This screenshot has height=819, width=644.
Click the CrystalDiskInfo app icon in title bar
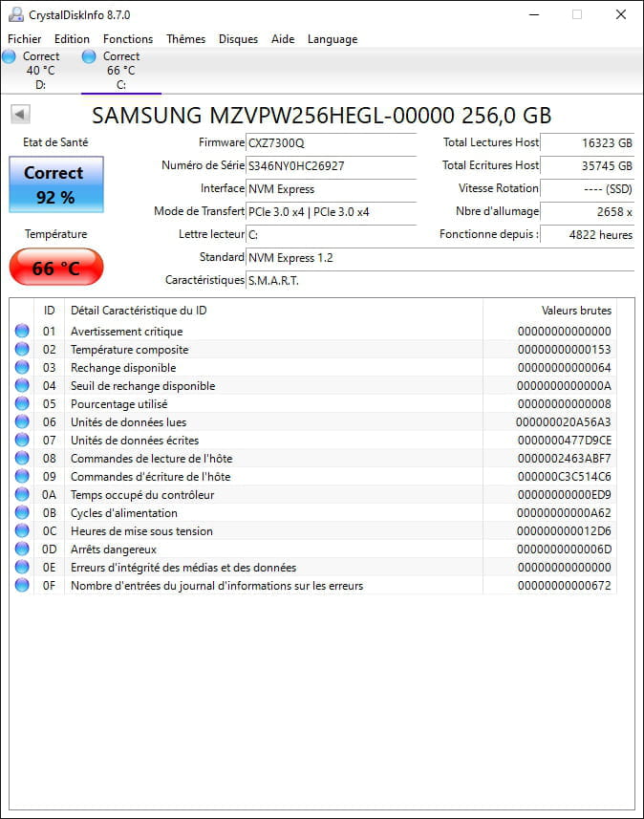coord(15,15)
